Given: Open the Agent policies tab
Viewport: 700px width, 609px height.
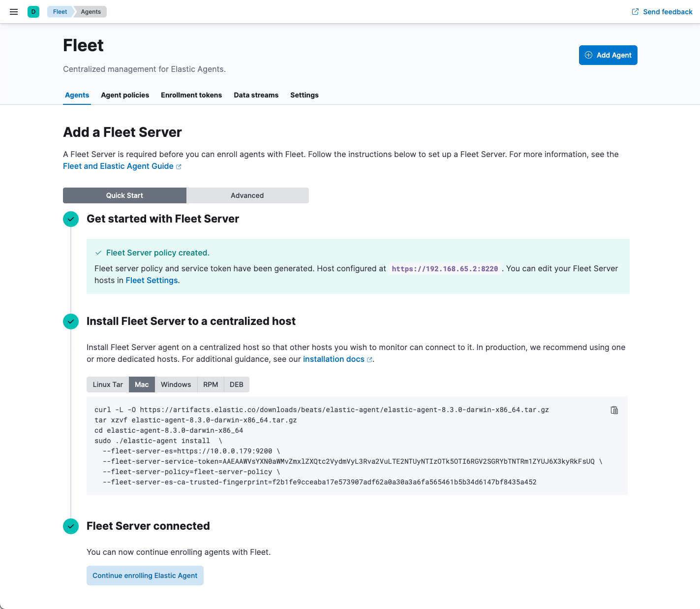Looking at the screenshot, I should pos(125,95).
